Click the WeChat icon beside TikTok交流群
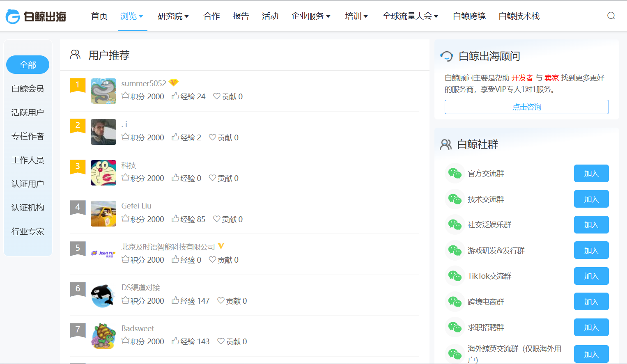 click(x=455, y=276)
